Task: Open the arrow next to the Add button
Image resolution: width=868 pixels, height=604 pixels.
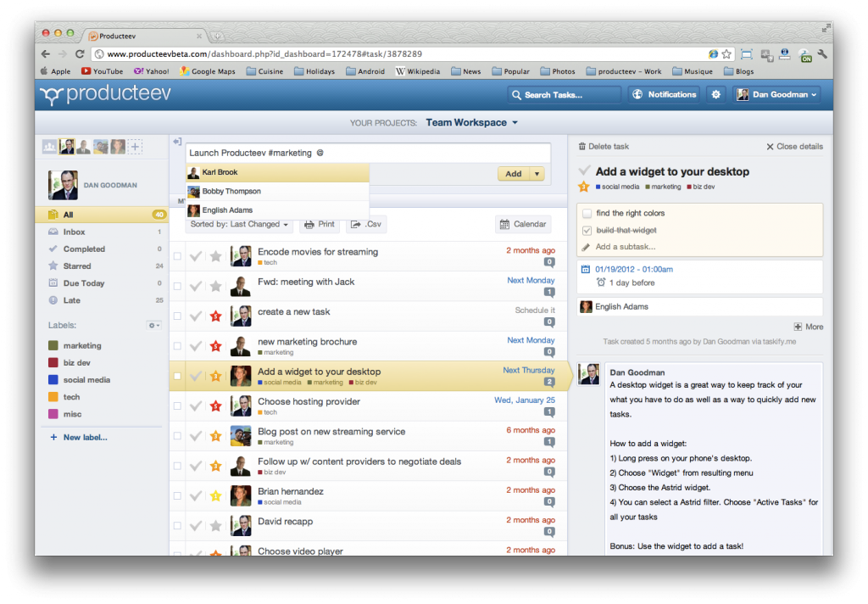Action: [537, 173]
